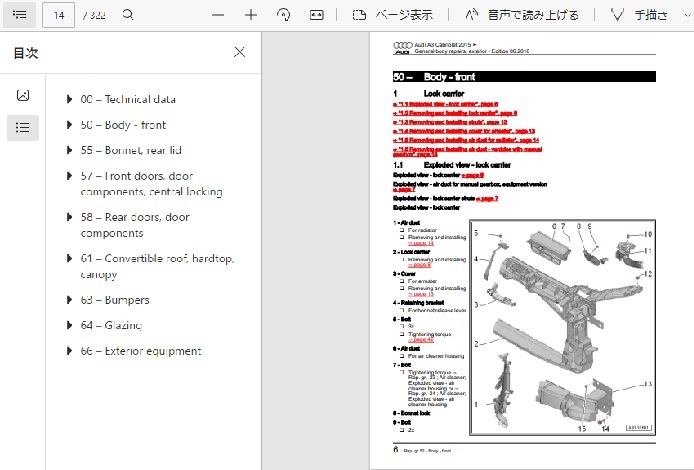Jump to 66 – Exterior equipment section

pos(140,351)
